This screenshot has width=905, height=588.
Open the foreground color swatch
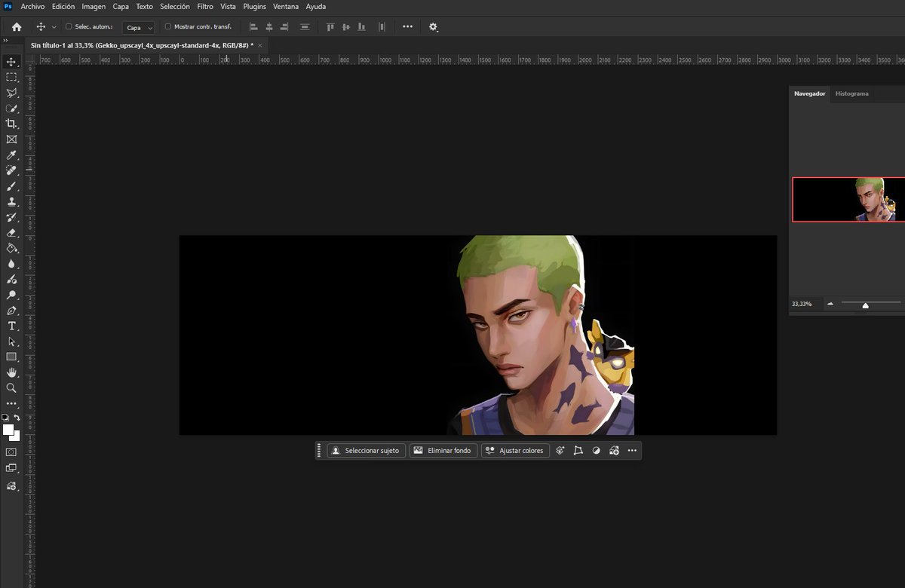(x=8, y=430)
